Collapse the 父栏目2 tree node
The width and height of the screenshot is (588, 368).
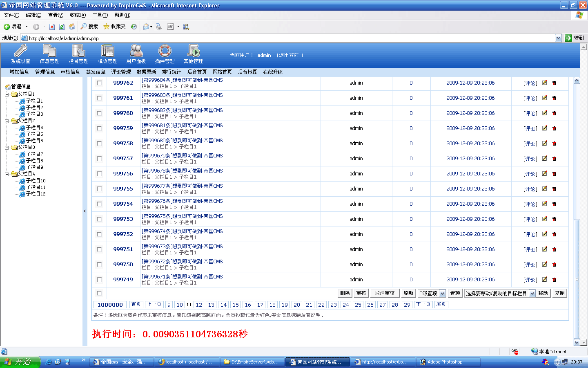[x=7, y=121]
